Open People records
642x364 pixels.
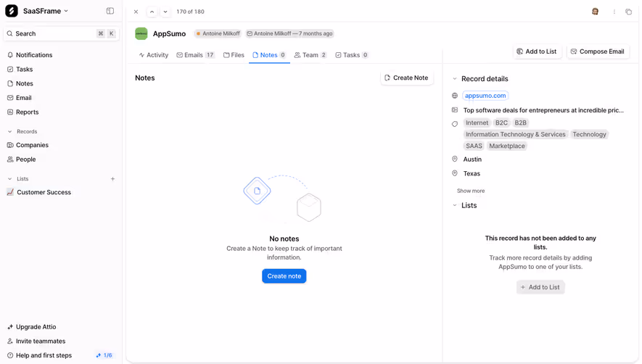(25, 160)
